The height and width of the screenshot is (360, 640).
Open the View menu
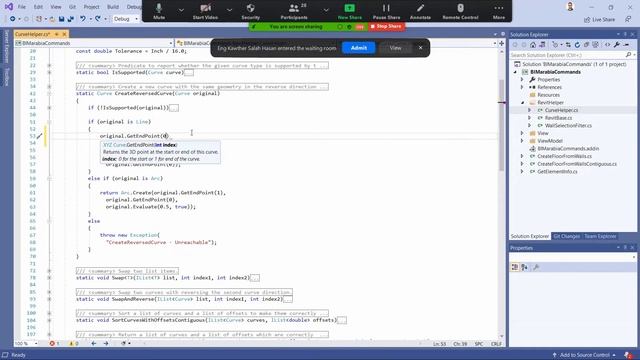point(56,7)
